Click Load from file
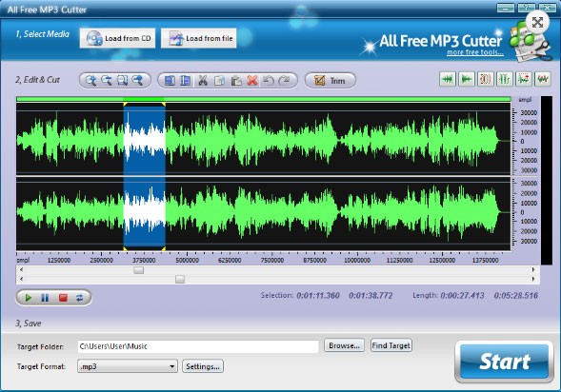The image size is (561, 392). click(x=199, y=38)
